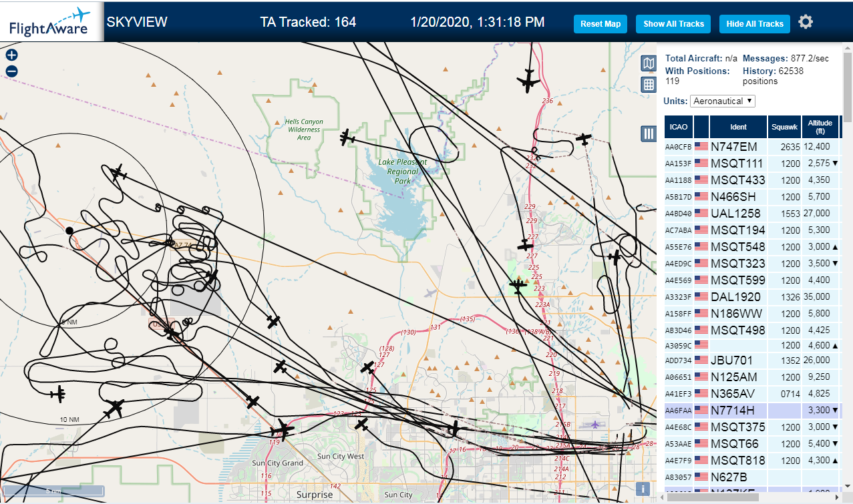Screen dimensions: 853x504
Task: Select the MSQT599 aircraft row
Action: (x=753, y=280)
